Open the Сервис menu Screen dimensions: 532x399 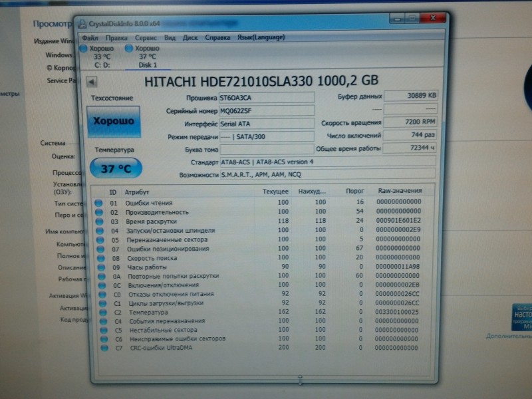pyautogui.click(x=146, y=38)
